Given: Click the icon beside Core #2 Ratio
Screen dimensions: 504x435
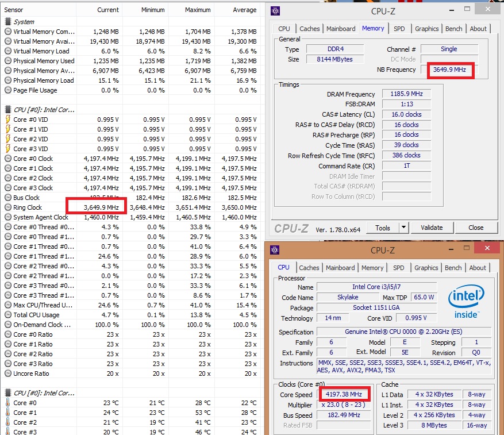Looking at the screenshot, I should (7, 353).
